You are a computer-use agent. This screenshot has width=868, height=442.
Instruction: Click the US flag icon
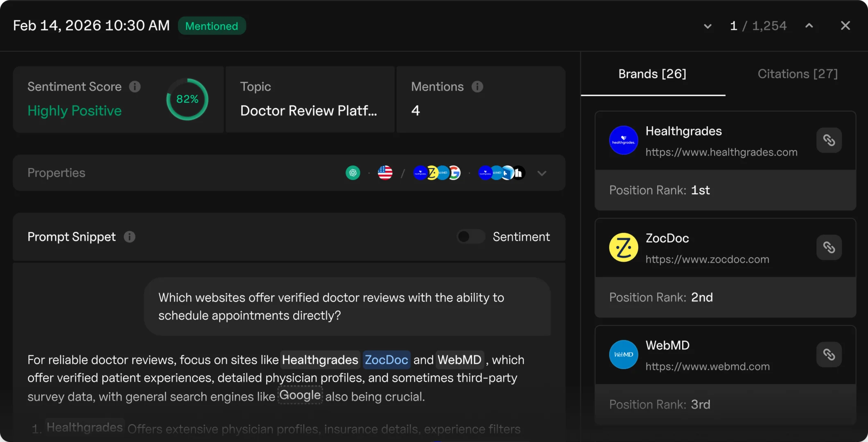(385, 173)
